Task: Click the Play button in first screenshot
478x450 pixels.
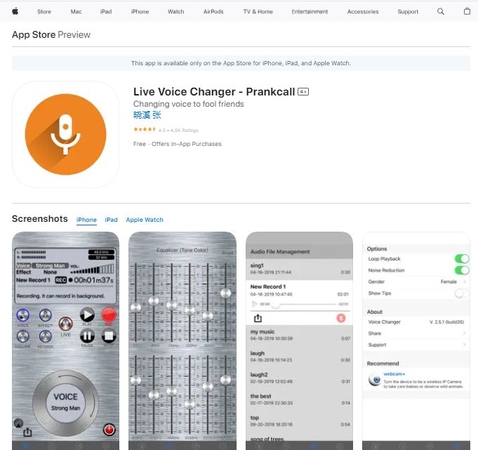Action: pyautogui.click(x=87, y=314)
